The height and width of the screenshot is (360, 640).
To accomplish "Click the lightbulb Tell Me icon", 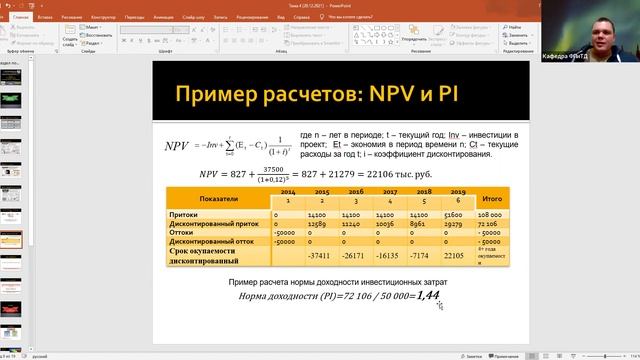I will click(x=322, y=17).
